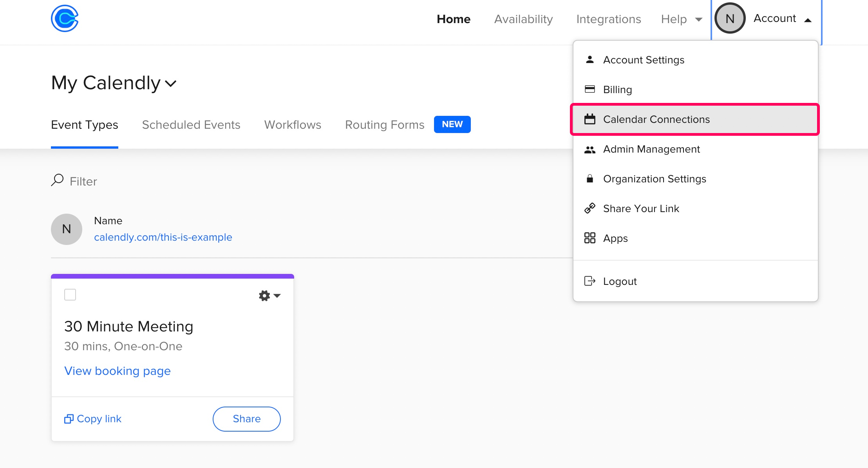This screenshot has width=868, height=468.
Task: Click the gray N profile avatar near Name
Action: 67,229
